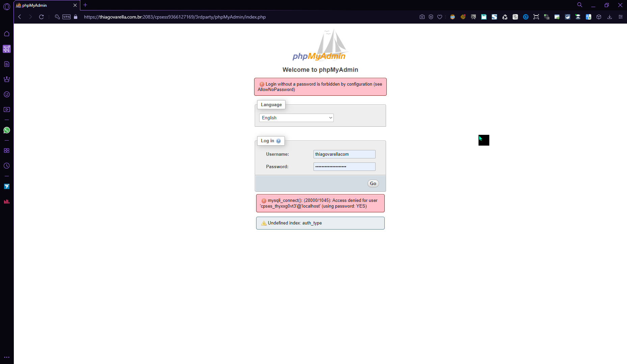Open the translate extension icon
This screenshot has height=364, width=627.
tap(589, 17)
